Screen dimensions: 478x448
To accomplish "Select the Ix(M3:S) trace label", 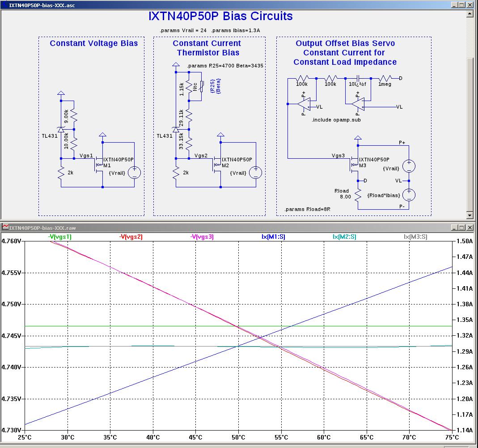I will [x=415, y=237].
